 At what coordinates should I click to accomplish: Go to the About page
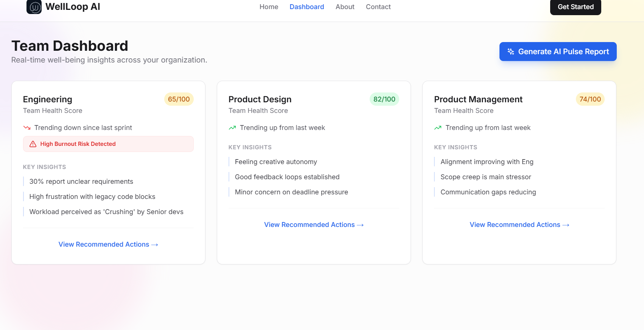tap(345, 7)
